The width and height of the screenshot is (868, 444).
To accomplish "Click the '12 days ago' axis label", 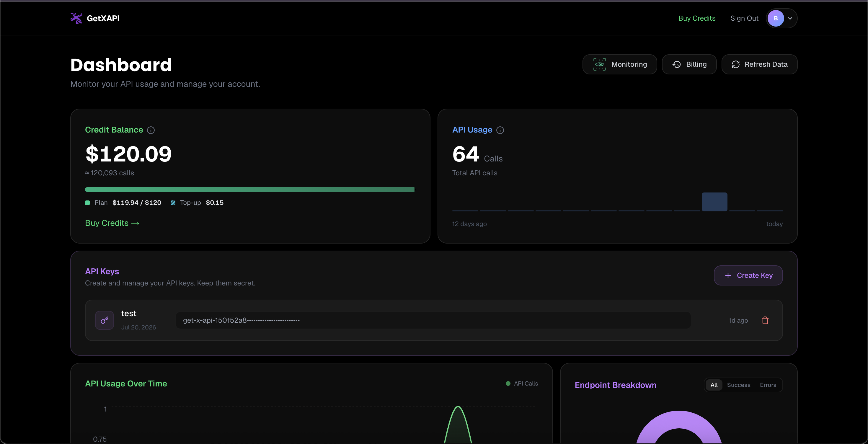I will tap(469, 224).
